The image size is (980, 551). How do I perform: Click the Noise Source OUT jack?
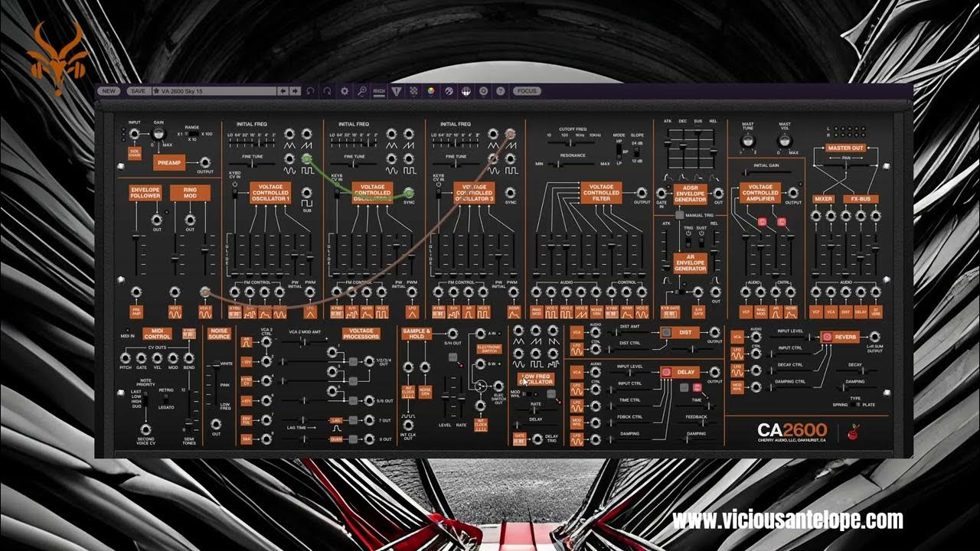pyautogui.click(x=216, y=424)
